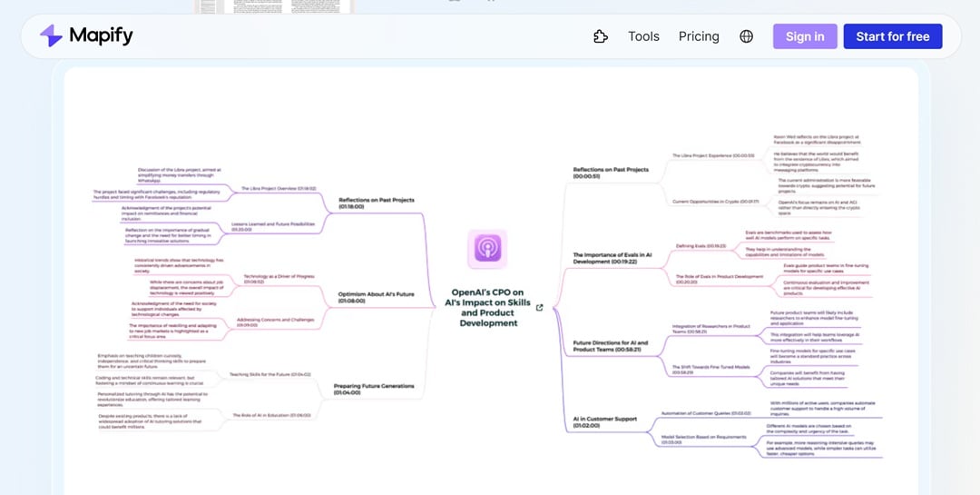
Task: Click leaf 'The project faced significant challenges'
Action: pos(156,194)
